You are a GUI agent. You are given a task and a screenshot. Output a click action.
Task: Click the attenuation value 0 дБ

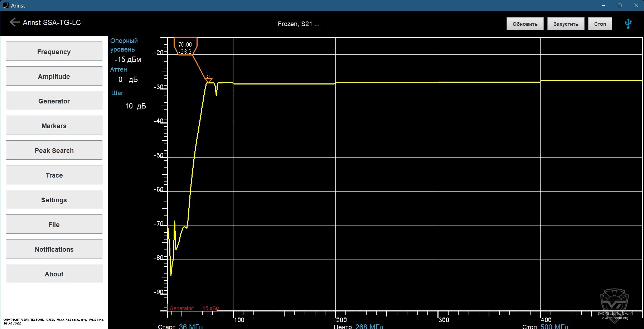pos(128,79)
